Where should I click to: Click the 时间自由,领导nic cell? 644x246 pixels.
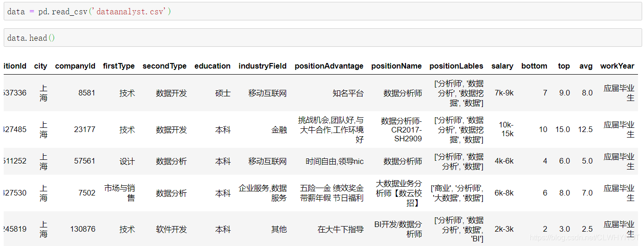[335, 161]
